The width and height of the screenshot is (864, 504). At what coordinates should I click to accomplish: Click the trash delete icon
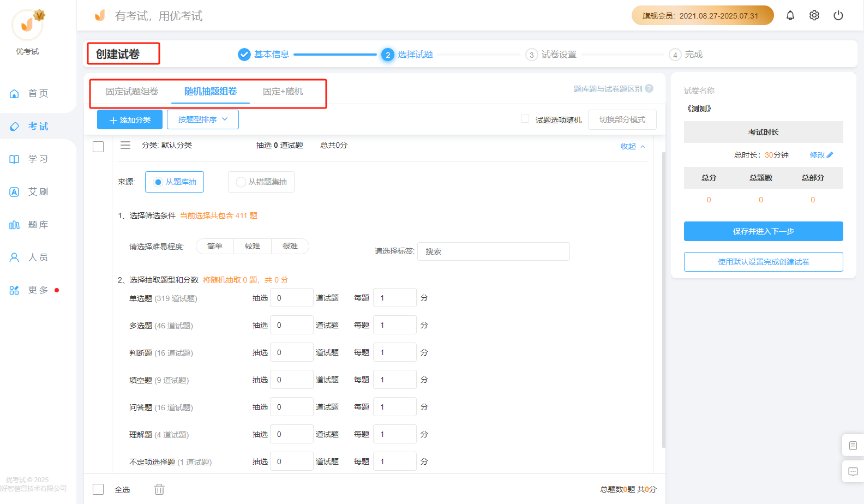coord(159,489)
